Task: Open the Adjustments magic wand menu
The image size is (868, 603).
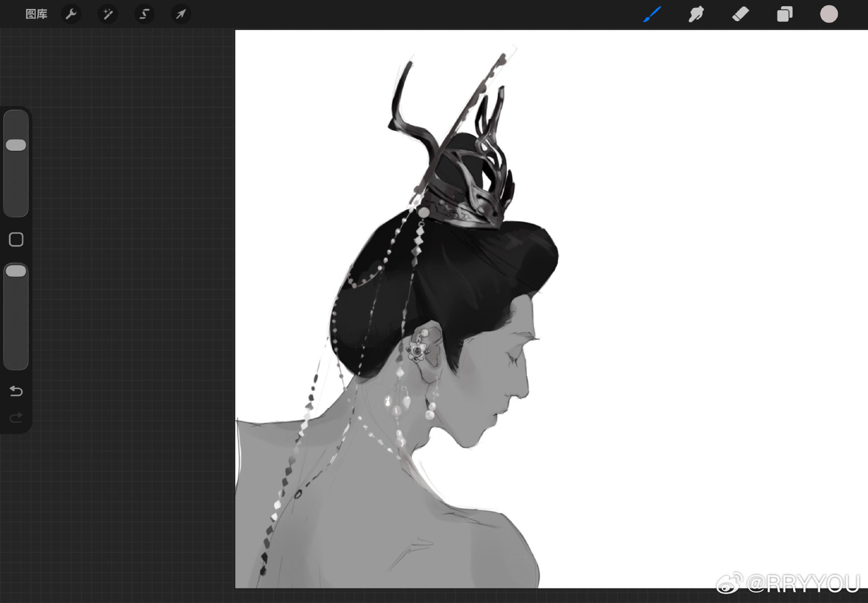Action: click(108, 14)
